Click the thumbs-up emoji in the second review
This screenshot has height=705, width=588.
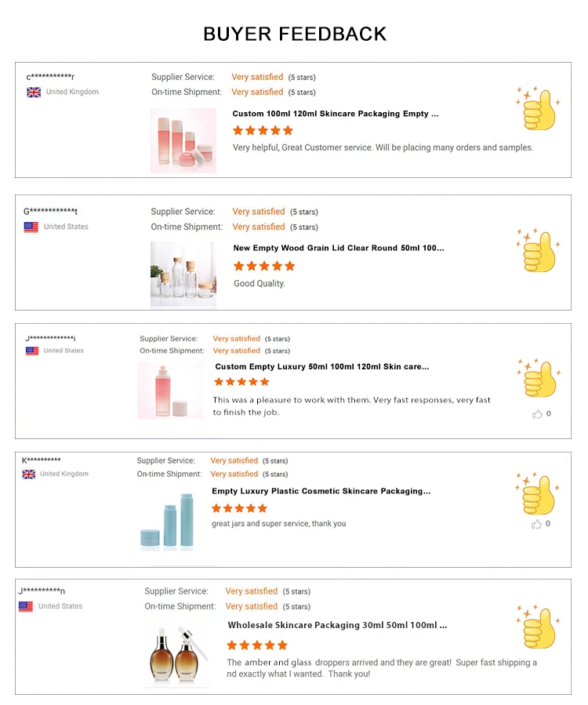point(538,251)
